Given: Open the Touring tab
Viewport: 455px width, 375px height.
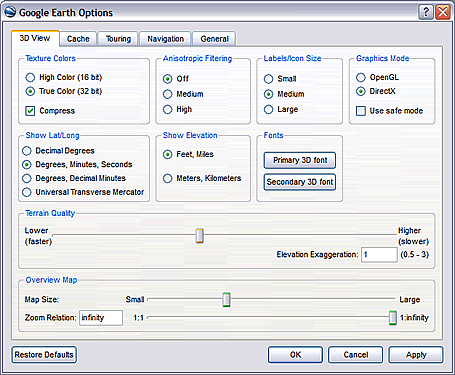Looking at the screenshot, I should [118, 39].
